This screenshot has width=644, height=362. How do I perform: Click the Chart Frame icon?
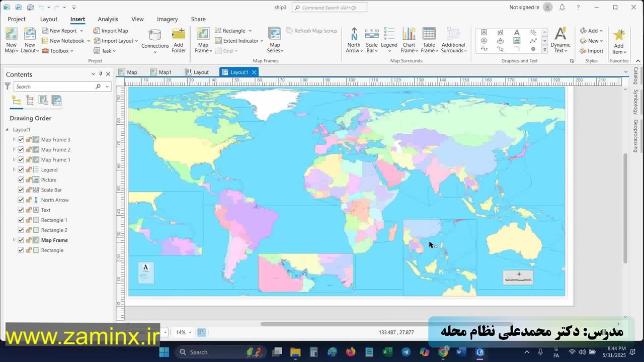click(x=409, y=35)
